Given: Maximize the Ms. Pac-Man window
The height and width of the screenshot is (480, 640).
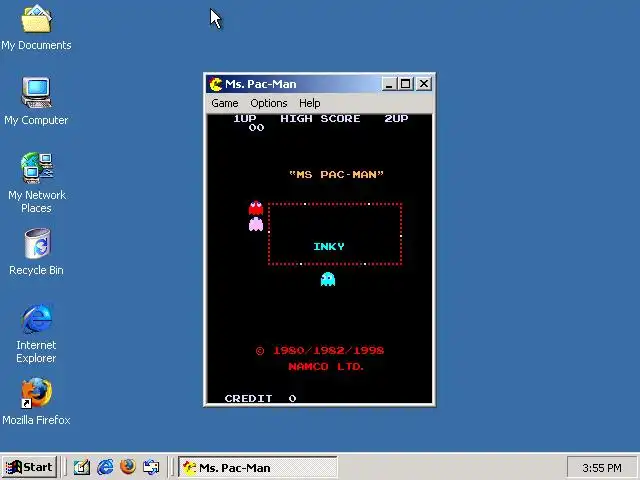Looking at the screenshot, I should (405, 84).
